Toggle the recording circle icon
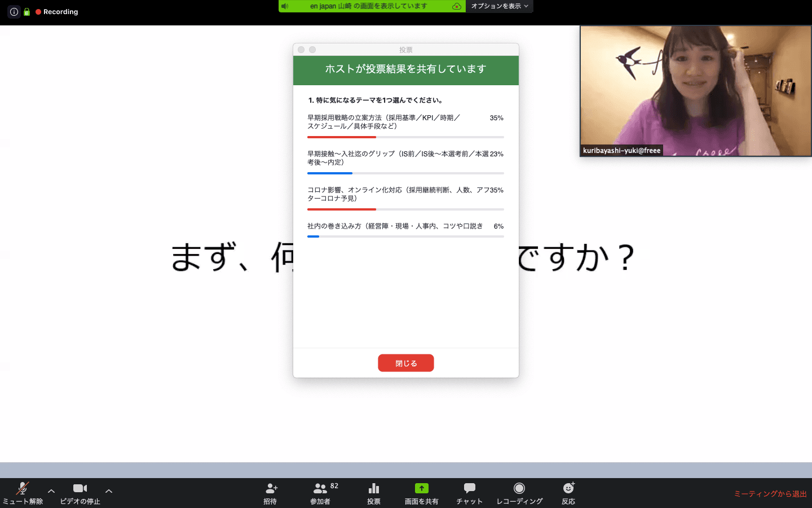 (519, 488)
